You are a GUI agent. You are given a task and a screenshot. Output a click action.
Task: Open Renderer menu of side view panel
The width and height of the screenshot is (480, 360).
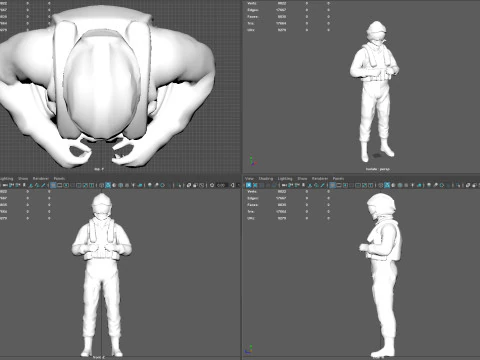point(320,179)
